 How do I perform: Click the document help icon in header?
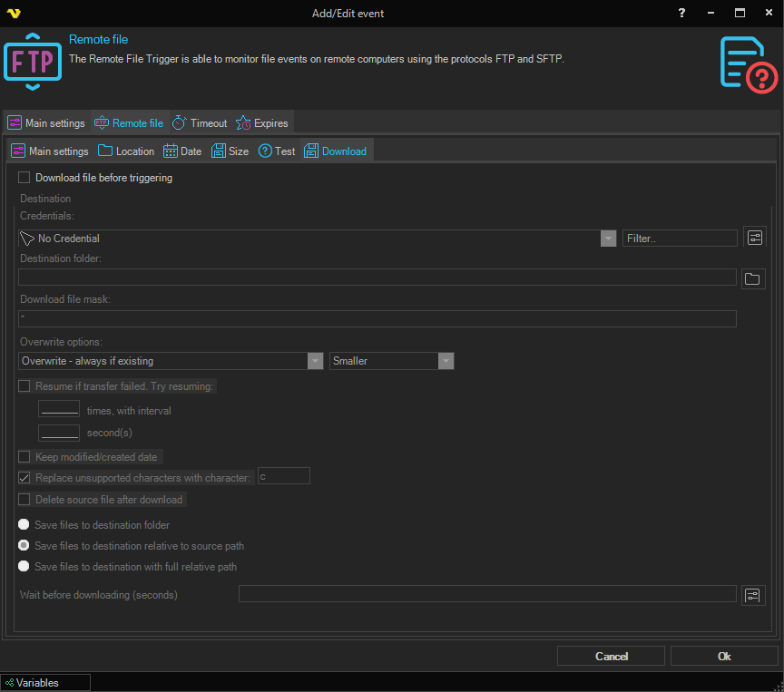[x=748, y=63]
